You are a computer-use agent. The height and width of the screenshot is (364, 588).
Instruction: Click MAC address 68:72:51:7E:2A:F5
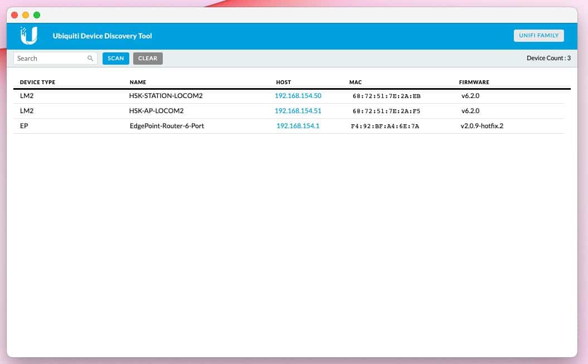(x=387, y=111)
